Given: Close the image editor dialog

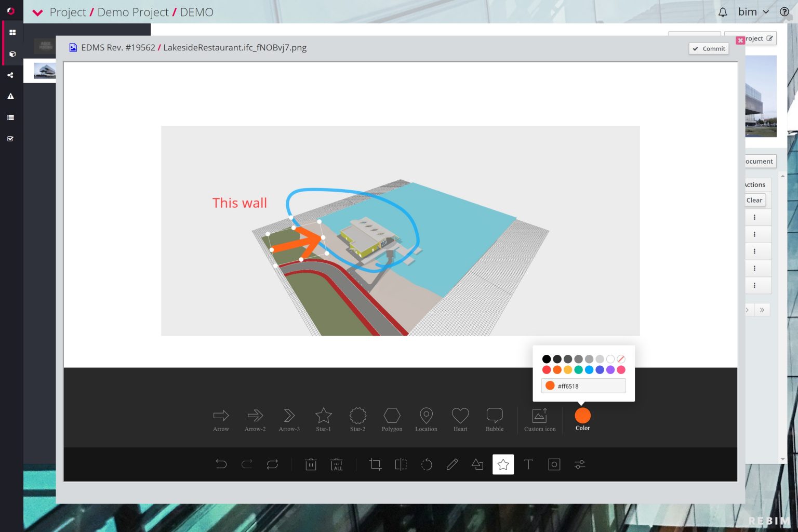Looking at the screenshot, I should tap(740, 40).
